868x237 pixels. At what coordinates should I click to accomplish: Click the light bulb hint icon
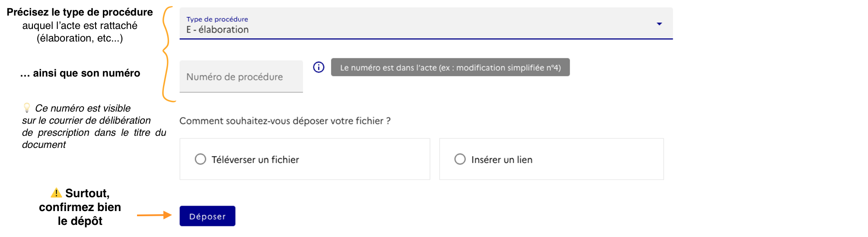[x=27, y=107]
